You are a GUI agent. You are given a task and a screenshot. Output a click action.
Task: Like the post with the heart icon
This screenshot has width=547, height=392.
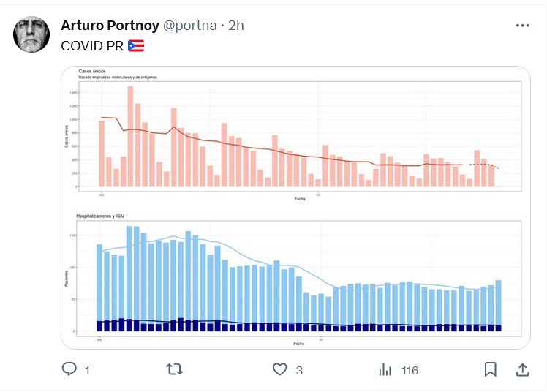click(x=279, y=370)
